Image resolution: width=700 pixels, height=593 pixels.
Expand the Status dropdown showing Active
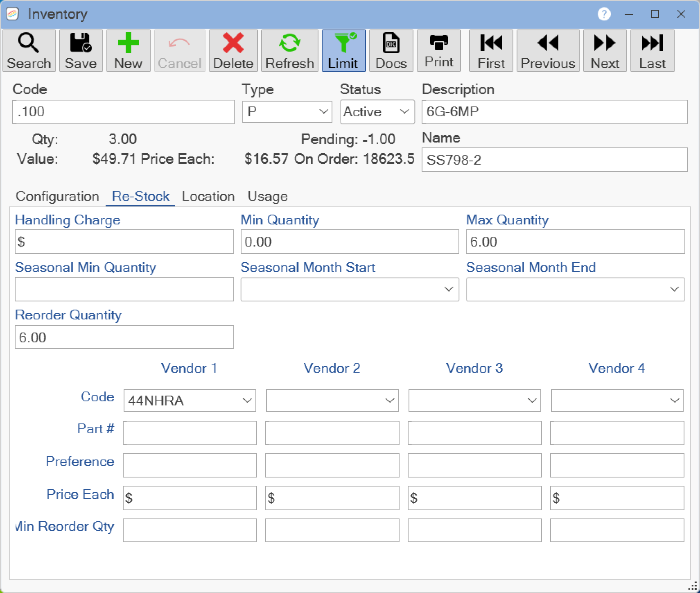click(377, 111)
